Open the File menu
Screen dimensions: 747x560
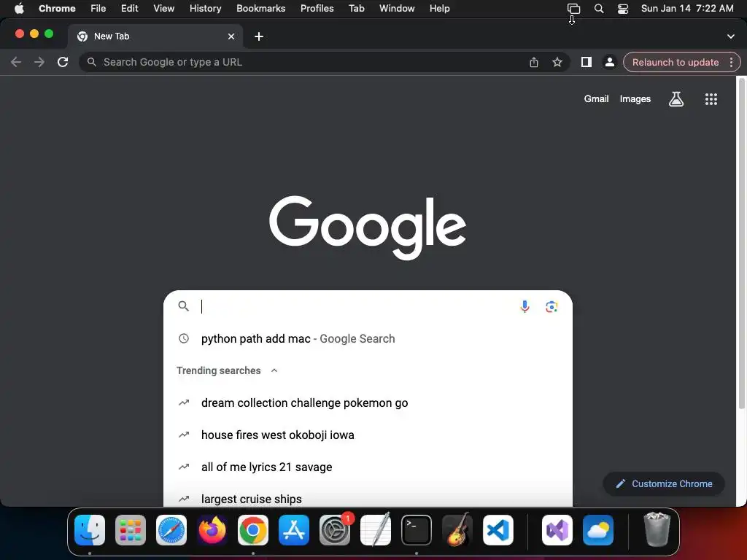point(98,9)
